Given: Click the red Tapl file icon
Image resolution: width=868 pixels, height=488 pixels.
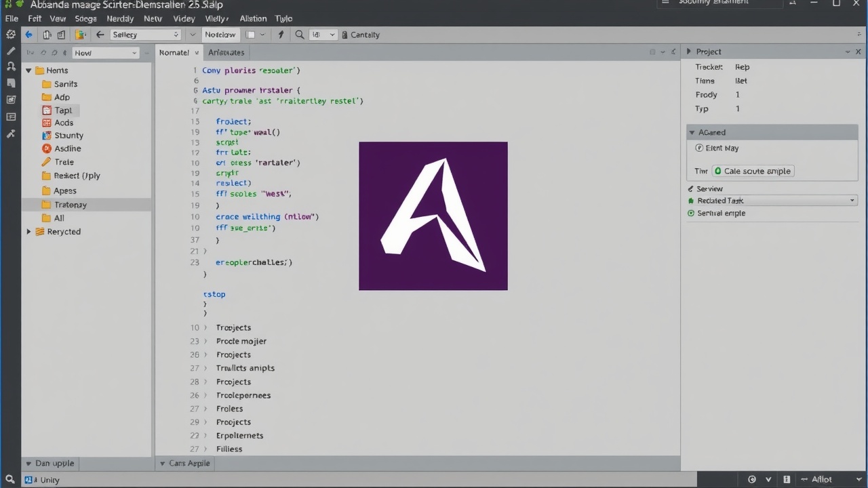Looking at the screenshot, I should point(47,110).
